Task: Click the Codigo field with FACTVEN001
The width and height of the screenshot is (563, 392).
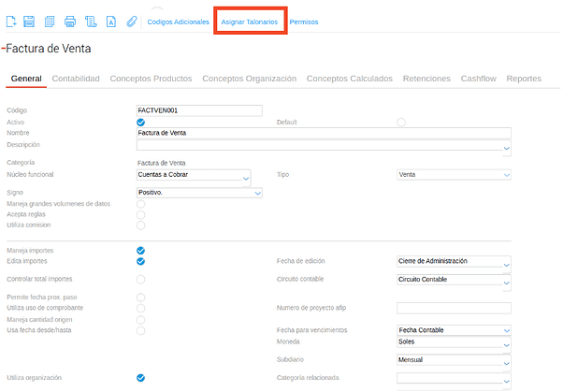Action: pyautogui.click(x=199, y=110)
